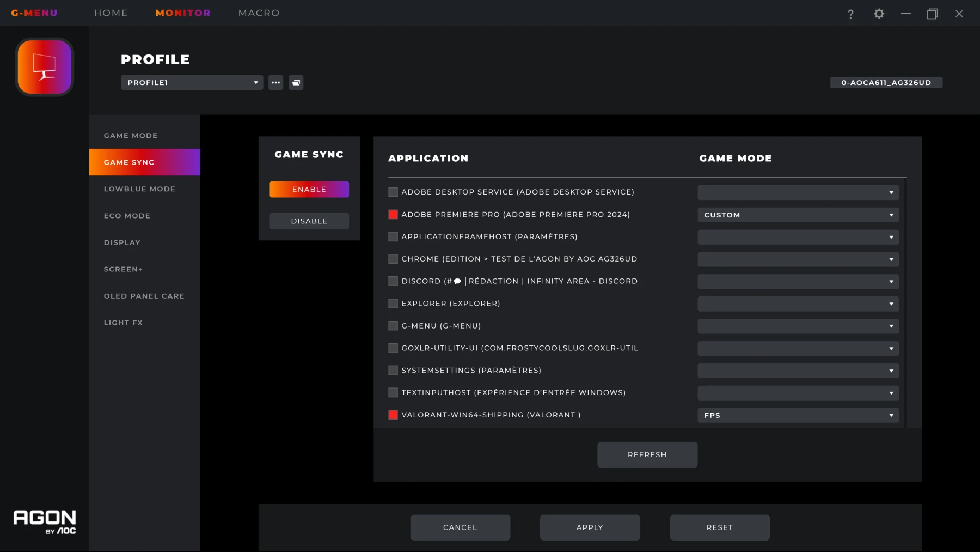980x552 pixels.
Task: Switch to the MACRO tab
Action: pos(258,13)
